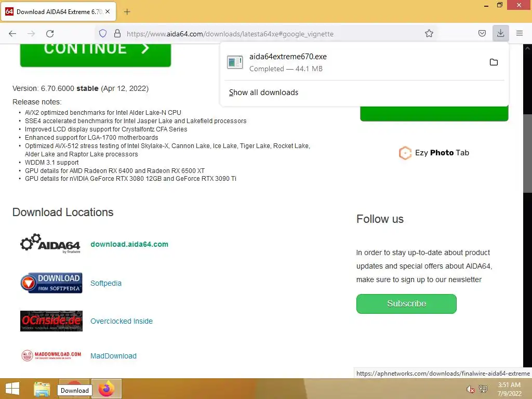Open a new browser tab
The height and width of the screenshot is (399, 532).
coord(127,12)
